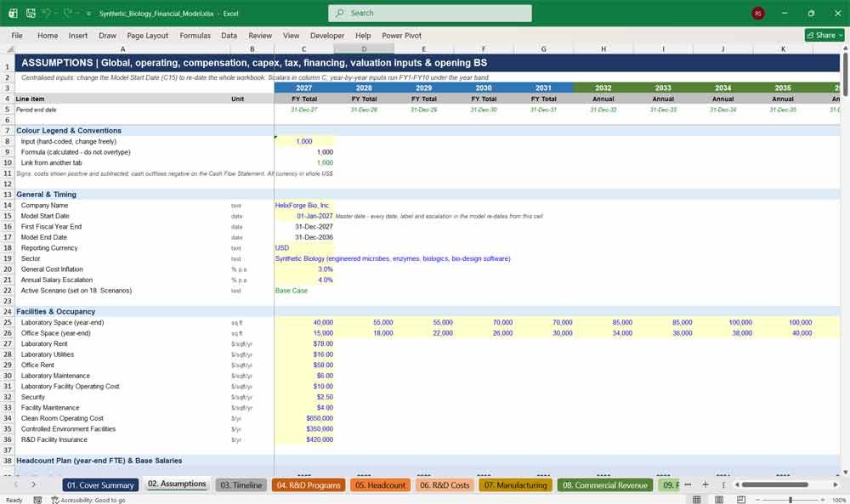The height and width of the screenshot is (504, 850).
Task: Open the Customize Quick Access Toolbar dropdown
Action: [88, 14]
